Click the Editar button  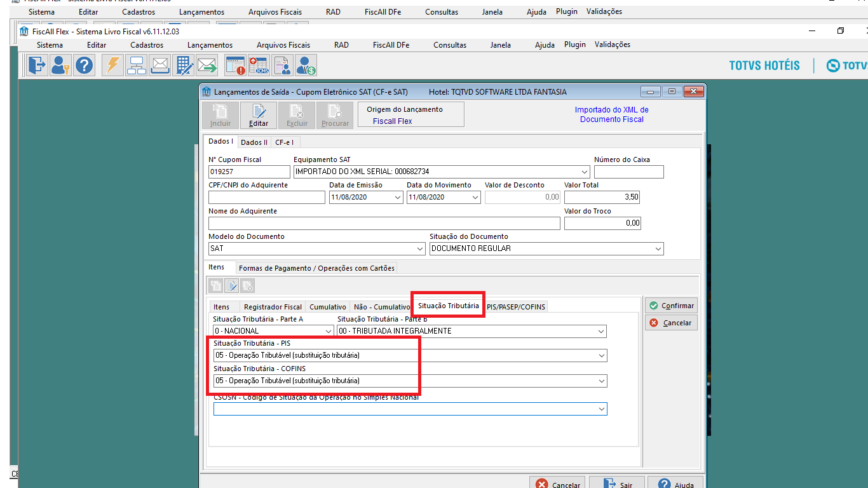tap(259, 115)
